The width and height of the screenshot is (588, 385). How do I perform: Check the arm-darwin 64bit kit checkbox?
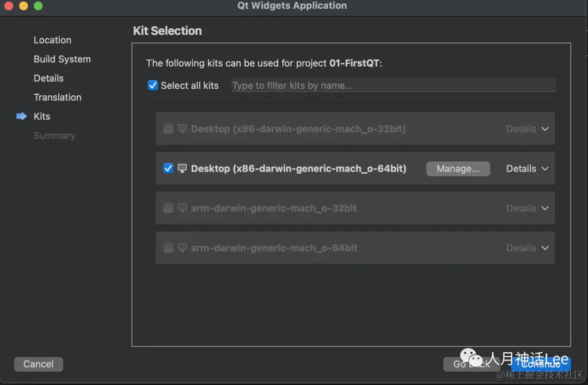(x=168, y=248)
